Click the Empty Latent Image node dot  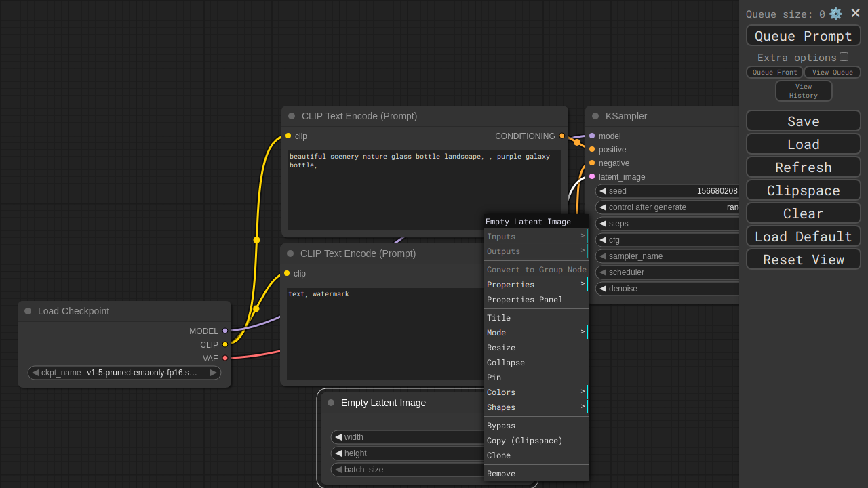pos(331,403)
